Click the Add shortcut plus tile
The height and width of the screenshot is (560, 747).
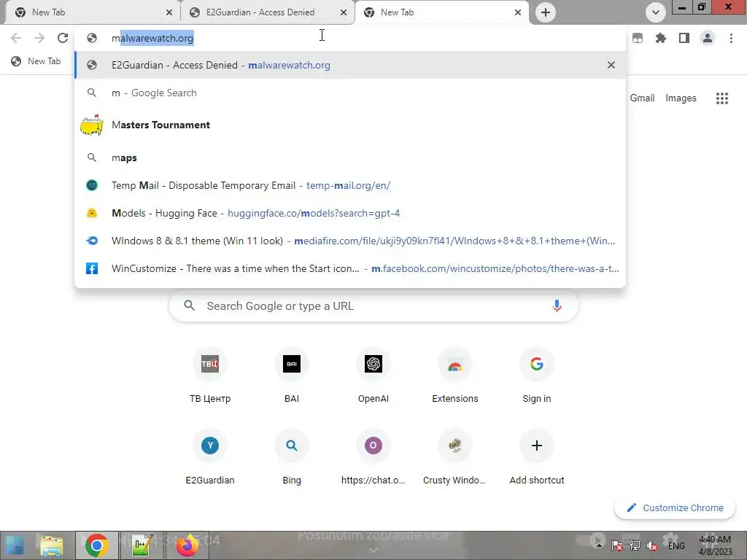click(x=536, y=458)
